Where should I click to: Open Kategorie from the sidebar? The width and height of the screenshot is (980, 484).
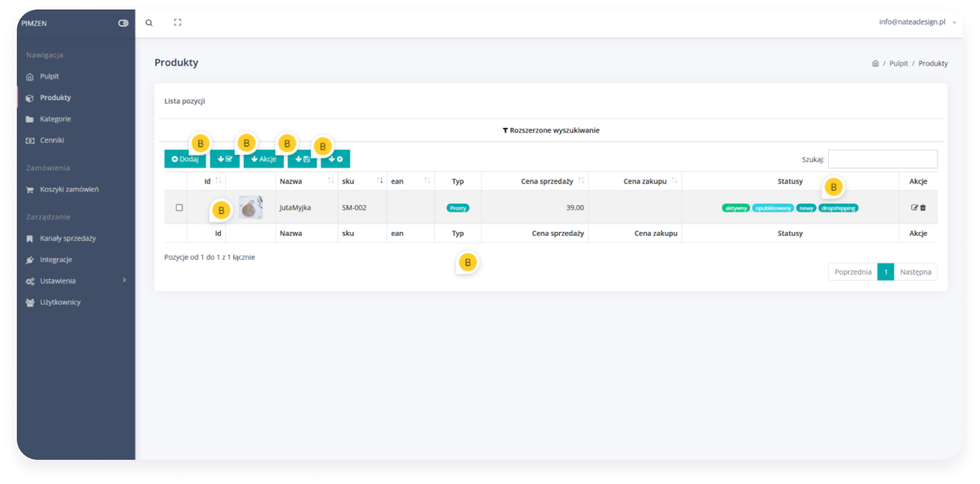pyautogui.click(x=55, y=119)
